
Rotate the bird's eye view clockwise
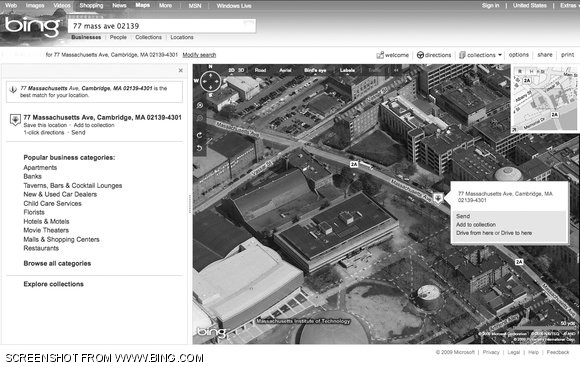(199, 135)
